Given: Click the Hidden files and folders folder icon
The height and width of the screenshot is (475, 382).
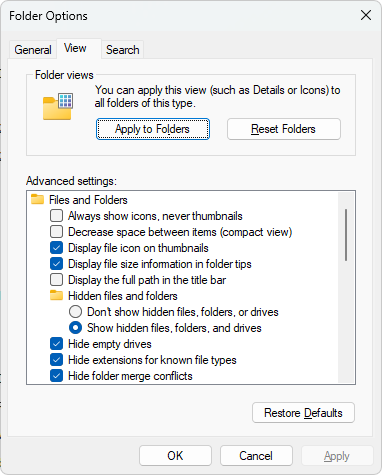Looking at the screenshot, I should (x=56, y=295).
